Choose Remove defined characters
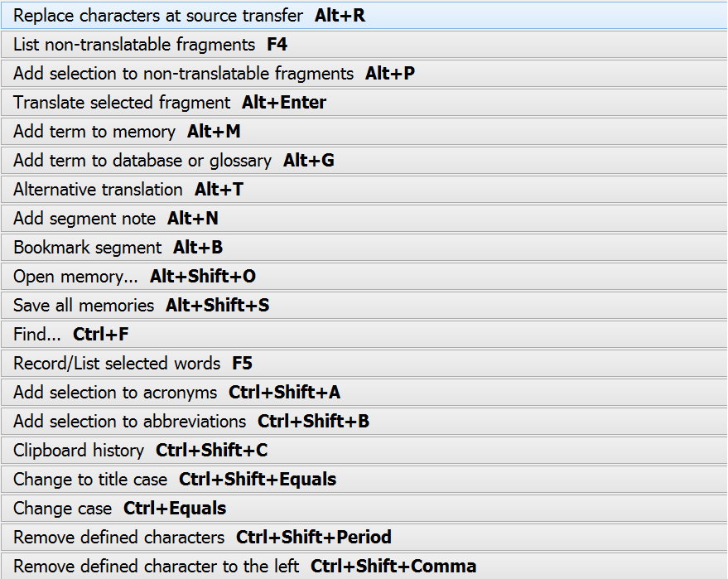Image resolution: width=728 pixels, height=579 pixels. pos(202,538)
